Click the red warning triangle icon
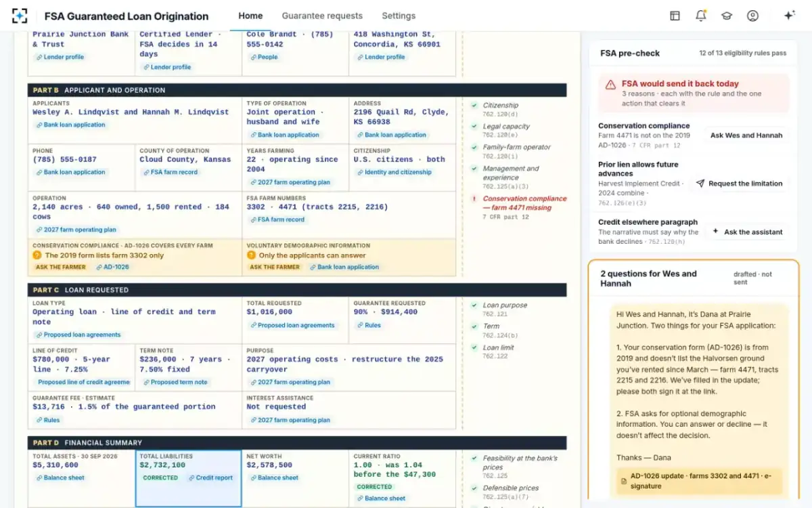The height and width of the screenshot is (508, 812). (x=610, y=85)
